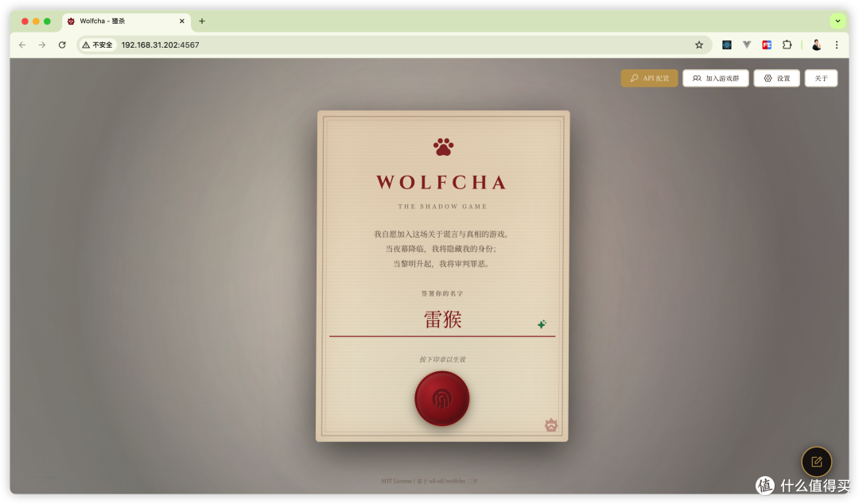Click the MIT License footer text

click(396, 481)
